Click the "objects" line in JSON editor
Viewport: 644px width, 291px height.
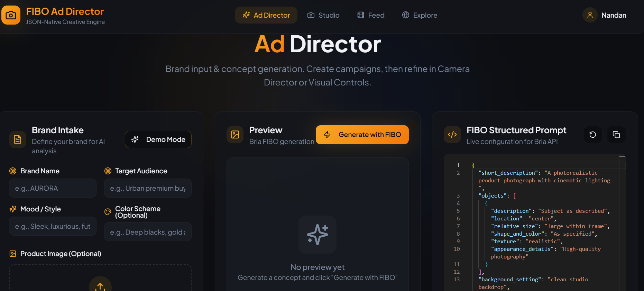(x=497, y=196)
